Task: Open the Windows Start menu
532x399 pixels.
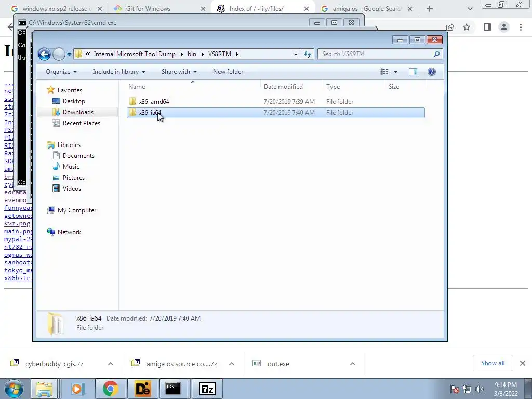Action: 14,389
